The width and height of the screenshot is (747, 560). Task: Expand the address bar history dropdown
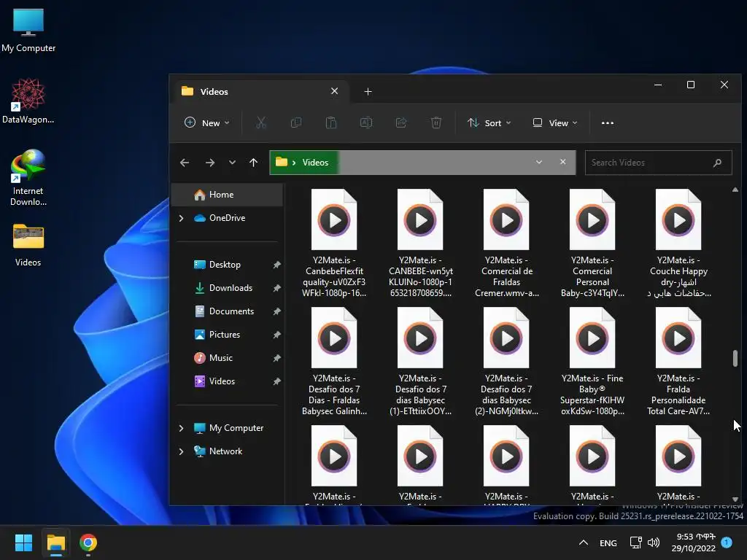(x=539, y=162)
